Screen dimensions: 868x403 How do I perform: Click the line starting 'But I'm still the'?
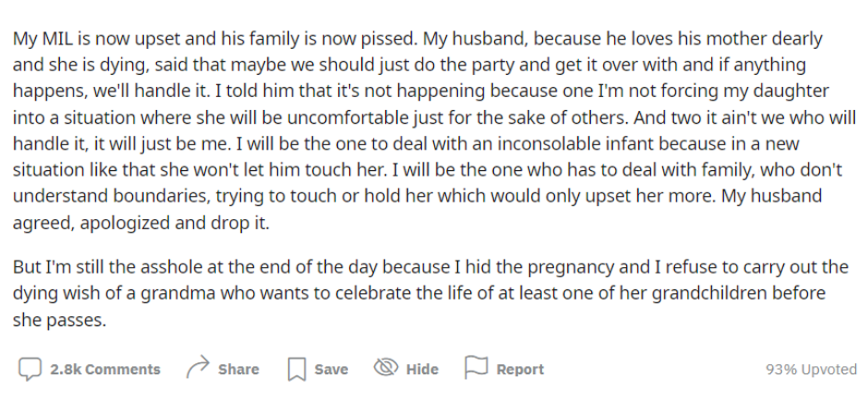coord(430,266)
